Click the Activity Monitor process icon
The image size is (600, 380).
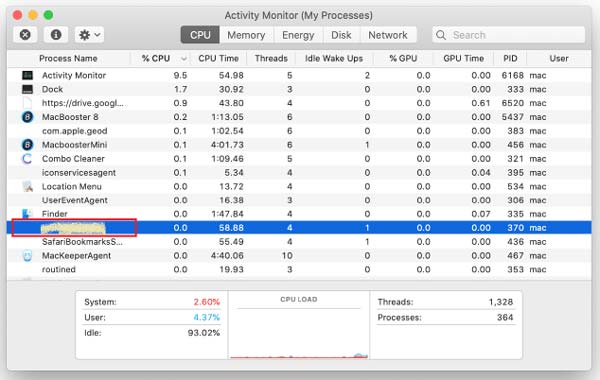(x=27, y=75)
